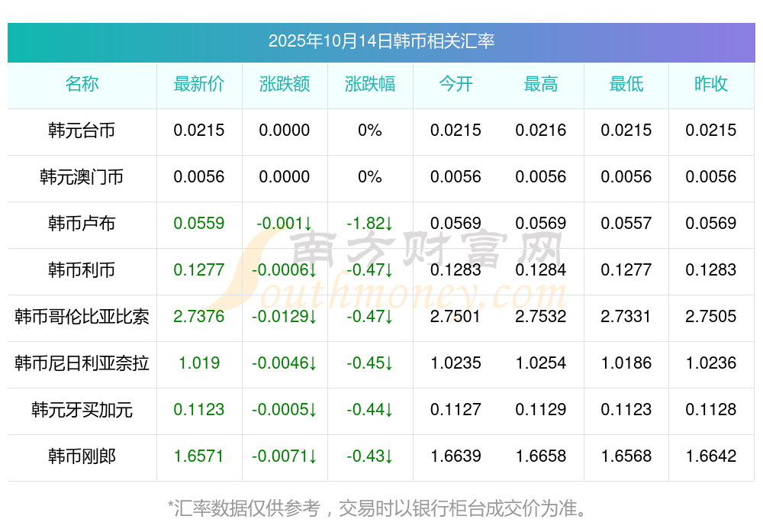This screenshot has width=763, height=532.
Task: Click the 最新价 column header
Action: [x=199, y=85]
